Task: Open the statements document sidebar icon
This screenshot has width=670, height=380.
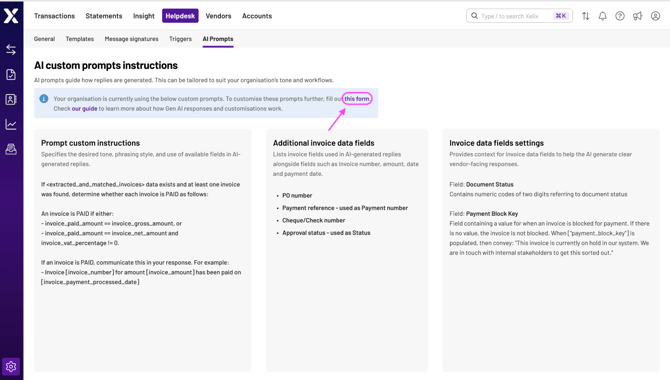Action: pyautogui.click(x=11, y=74)
